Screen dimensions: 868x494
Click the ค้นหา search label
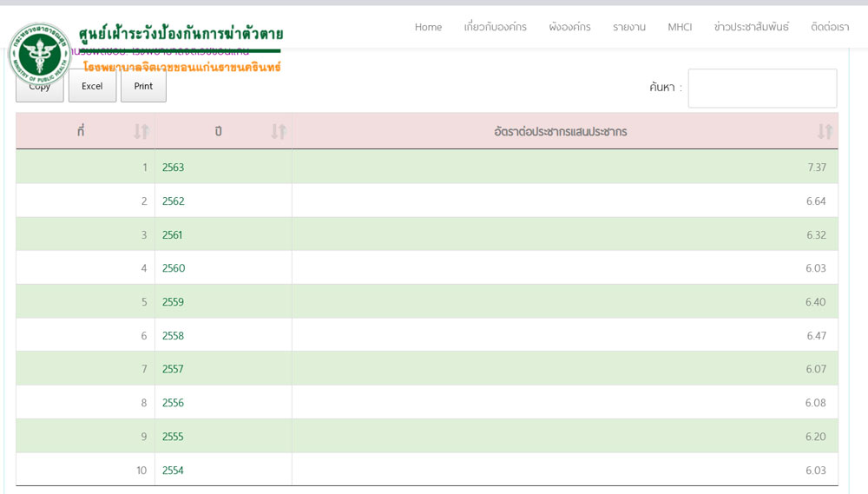(x=666, y=88)
